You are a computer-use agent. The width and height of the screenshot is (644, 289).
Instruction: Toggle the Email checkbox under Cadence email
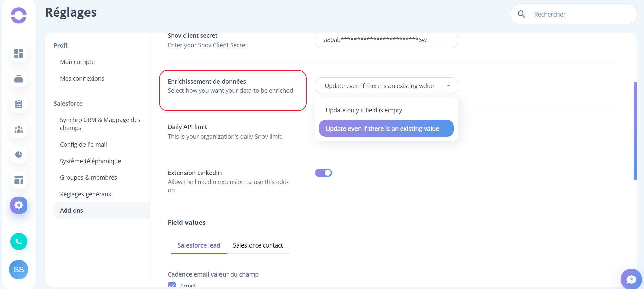pos(172,285)
